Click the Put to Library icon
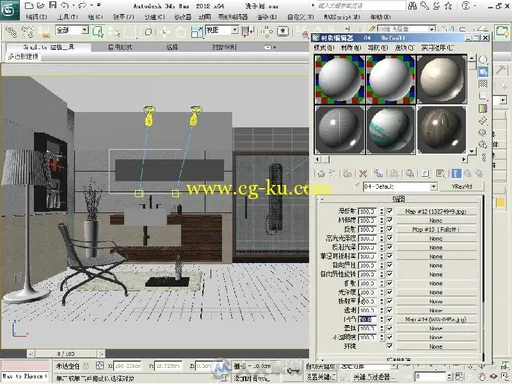 (x=410, y=174)
